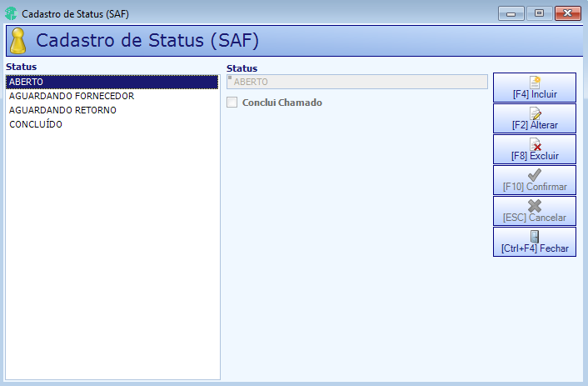Close the window with red X
Viewport: 588px width, 386px height.
click(x=568, y=13)
